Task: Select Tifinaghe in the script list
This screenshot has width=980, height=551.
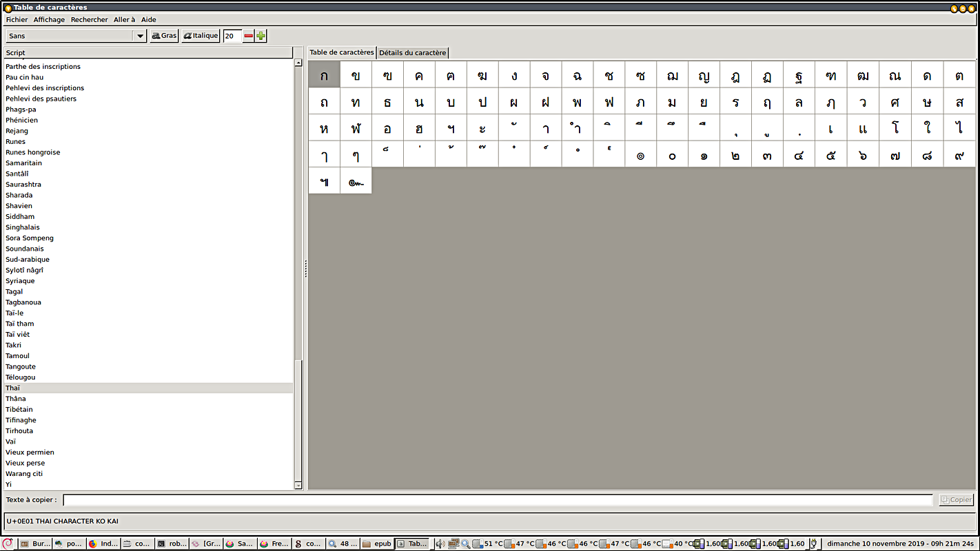Action: click(148, 420)
